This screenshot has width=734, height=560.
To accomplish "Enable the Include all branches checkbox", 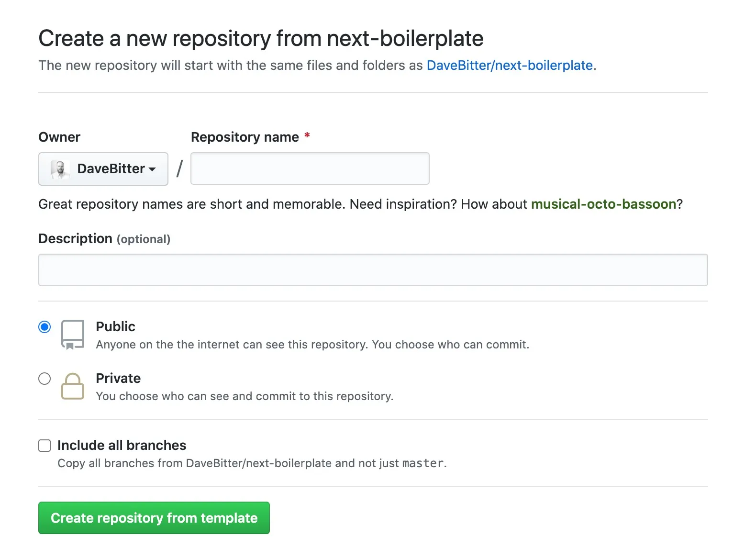I will pos(44,445).
